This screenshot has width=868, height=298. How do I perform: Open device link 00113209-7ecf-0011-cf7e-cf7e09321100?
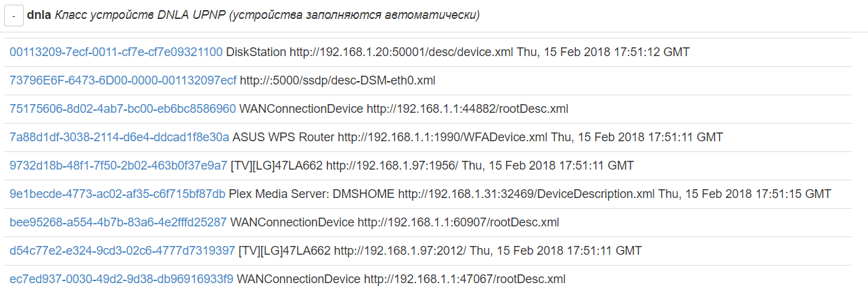pos(116,52)
